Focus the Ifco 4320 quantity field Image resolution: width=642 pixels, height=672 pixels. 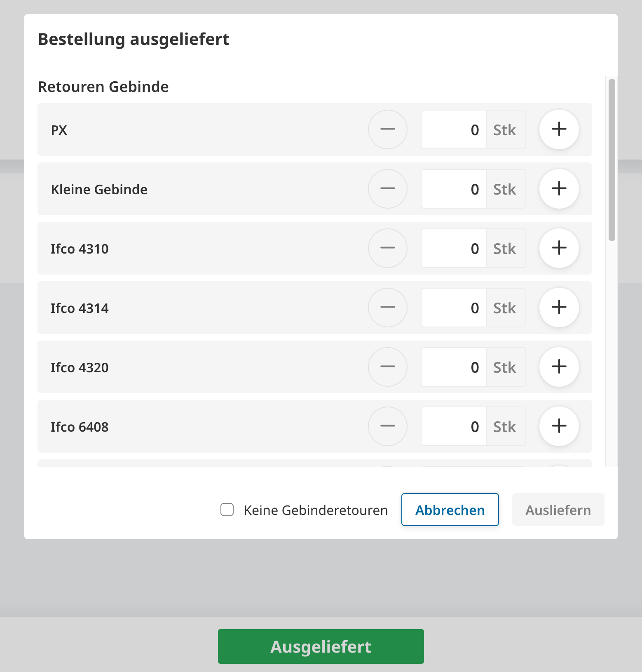[454, 367]
